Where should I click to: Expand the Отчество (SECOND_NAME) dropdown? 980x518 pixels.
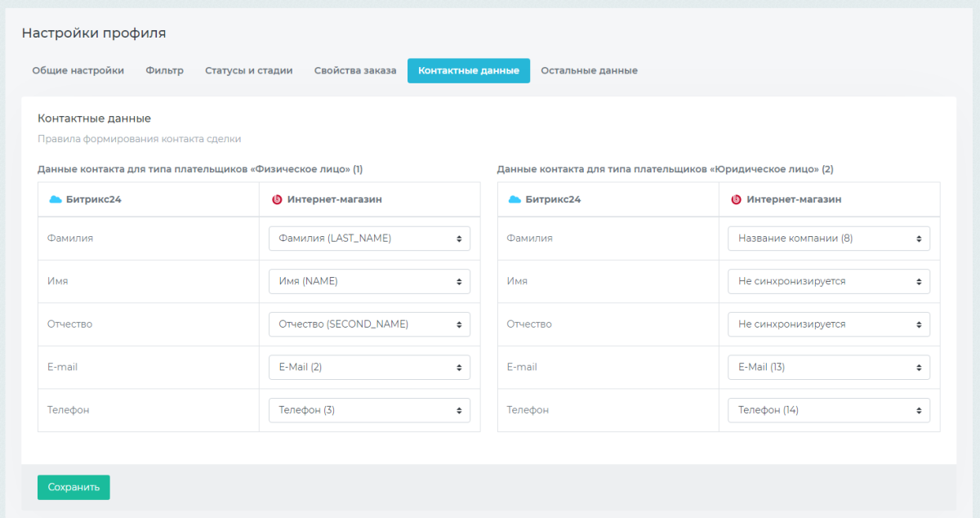coord(369,324)
